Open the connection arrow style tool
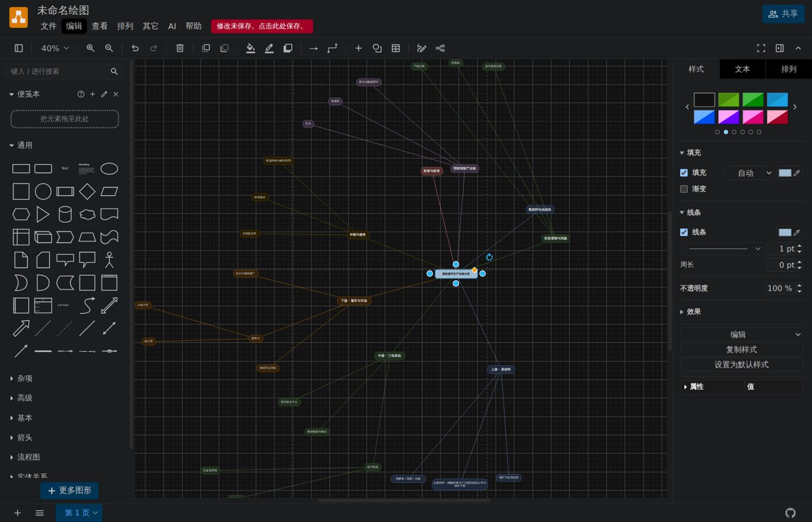Viewport: 812px width, 522px height. (314, 48)
